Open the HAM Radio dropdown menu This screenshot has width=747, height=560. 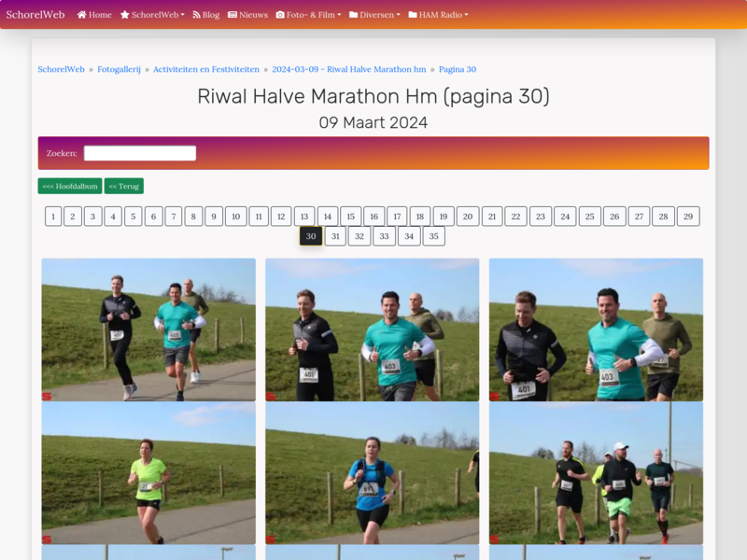438,15
